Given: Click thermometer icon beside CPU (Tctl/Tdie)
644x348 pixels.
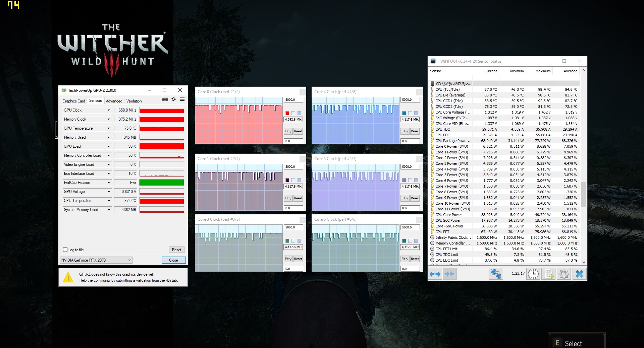Looking at the screenshot, I should (x=432, y=89).
